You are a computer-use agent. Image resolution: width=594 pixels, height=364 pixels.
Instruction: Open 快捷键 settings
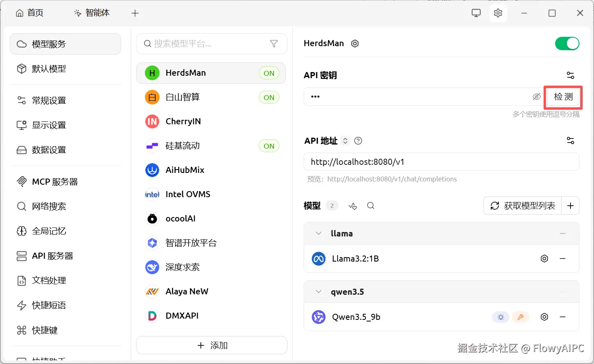(65, 330)
